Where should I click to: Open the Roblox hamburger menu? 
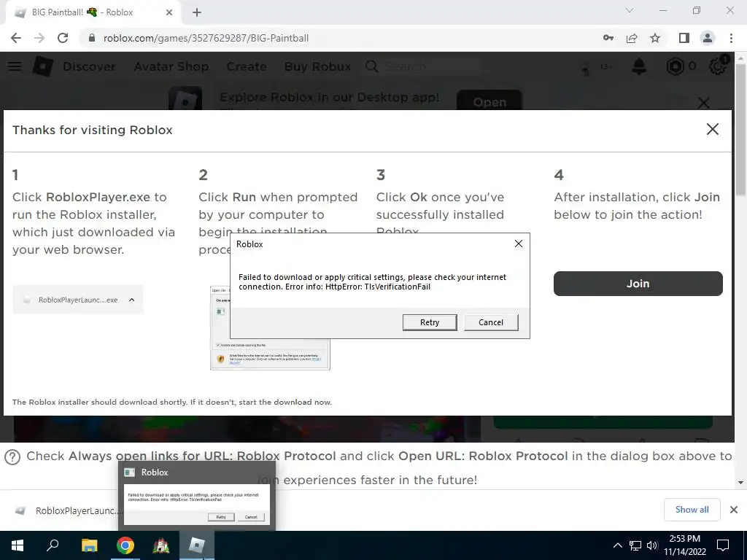click(x=15, y=66)
